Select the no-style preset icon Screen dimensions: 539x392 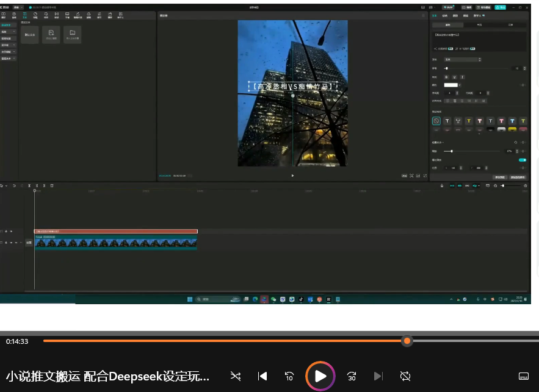(x=436, y=121)
